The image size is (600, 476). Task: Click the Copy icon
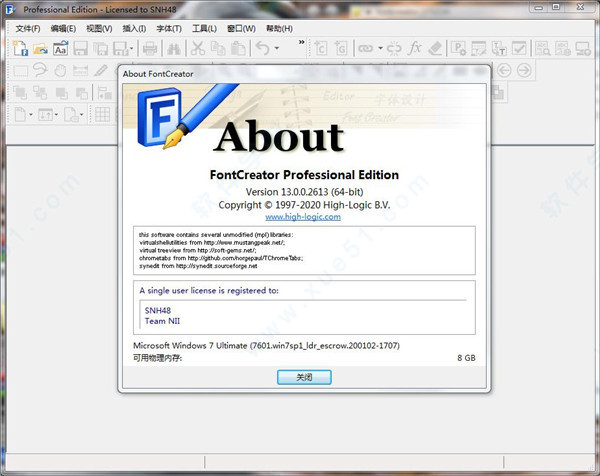pyautogui.click(x=218, y=49)
